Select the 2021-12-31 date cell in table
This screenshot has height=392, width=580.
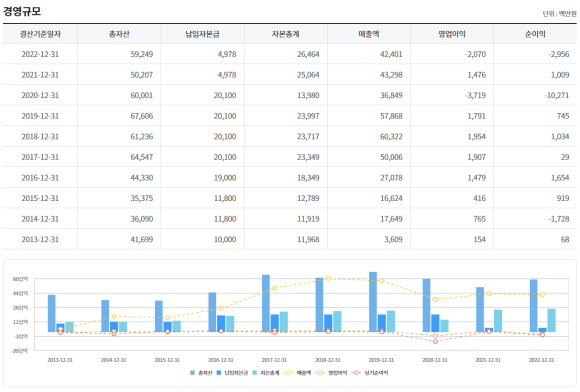40,75
